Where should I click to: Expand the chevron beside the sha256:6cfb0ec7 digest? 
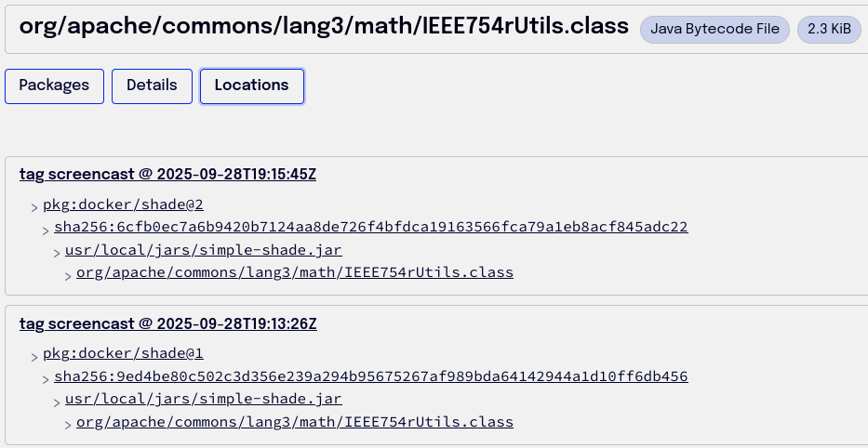pos(47,229)
